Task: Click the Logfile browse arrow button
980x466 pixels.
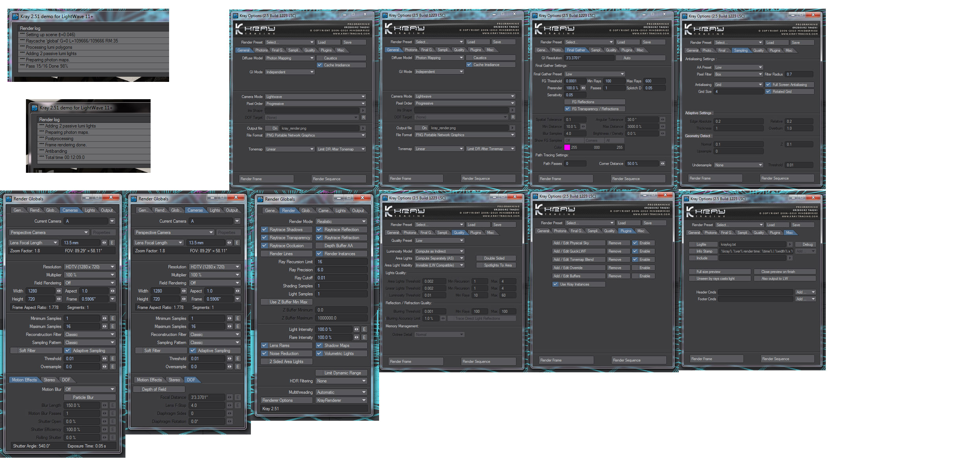Action: tap(790, 244)
